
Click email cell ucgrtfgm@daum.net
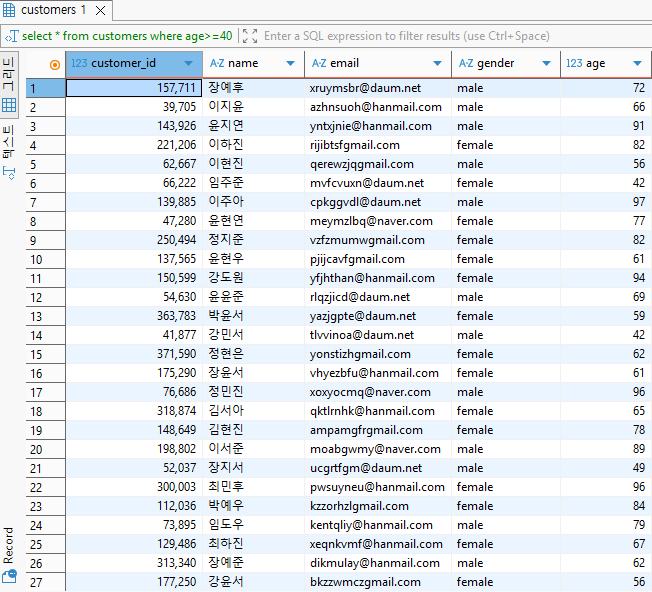378,468
